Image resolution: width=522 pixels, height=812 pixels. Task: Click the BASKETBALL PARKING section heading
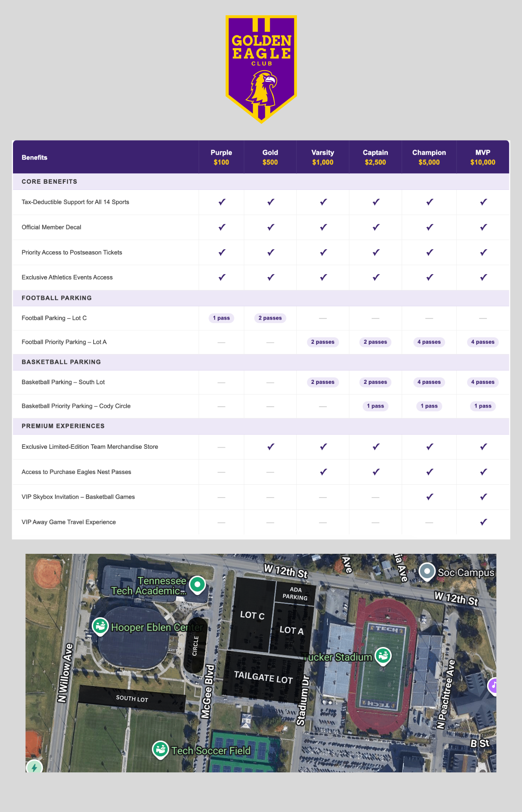click(61, 362)
